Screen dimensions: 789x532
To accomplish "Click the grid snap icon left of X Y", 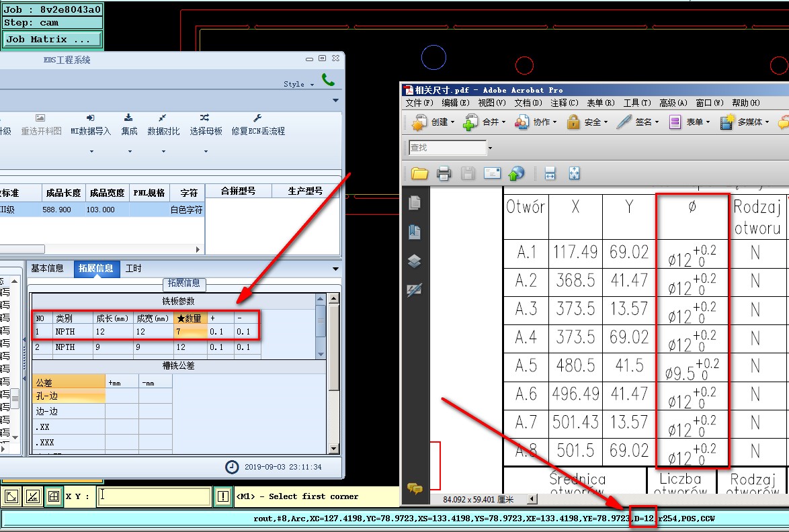I will [x=53, y=497].
